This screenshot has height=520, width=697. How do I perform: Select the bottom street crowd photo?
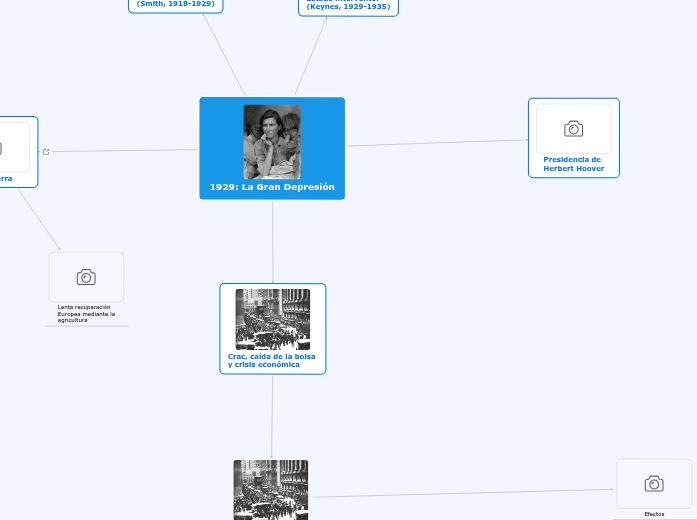[x=270, y=489]
